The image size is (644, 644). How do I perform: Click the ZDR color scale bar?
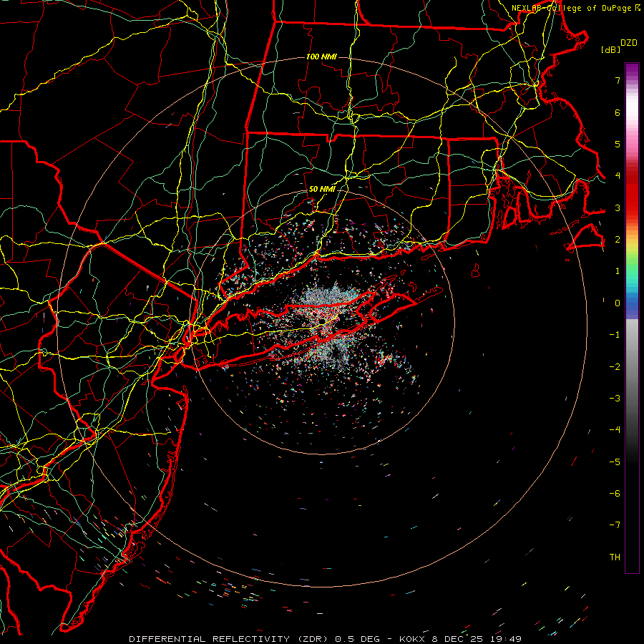(632, 318)
